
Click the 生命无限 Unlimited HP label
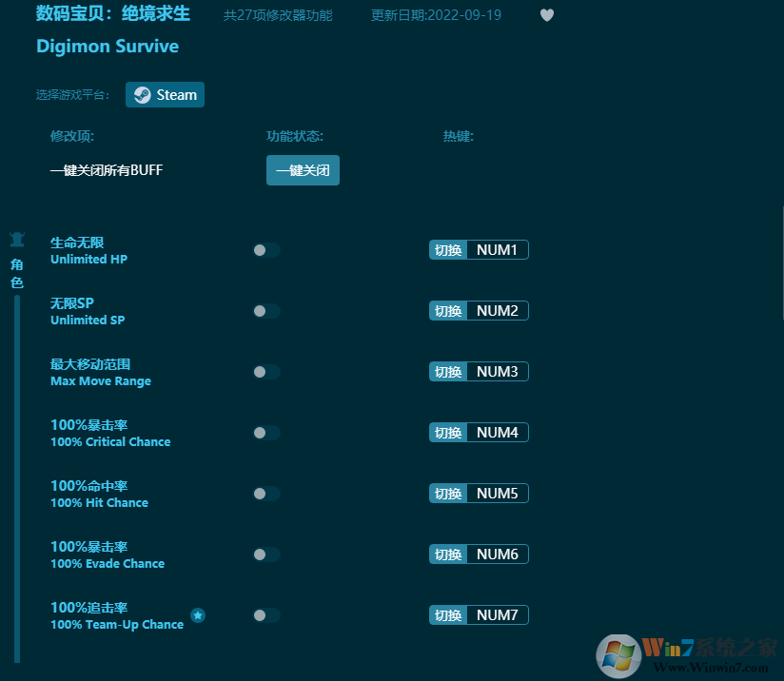[89, 251]
